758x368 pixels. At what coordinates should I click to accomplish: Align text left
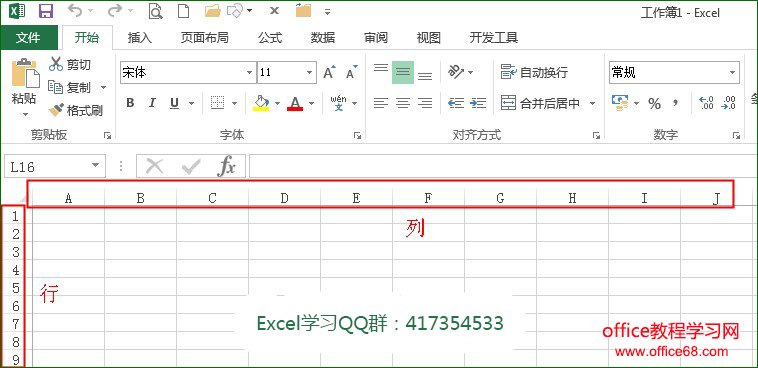(x=381, y=103)
